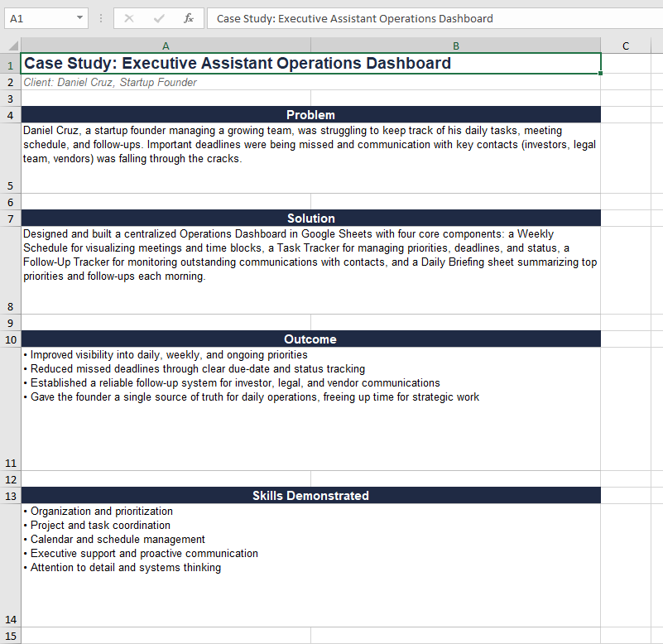Select row 15 header
663x644 pixels.
pos(10,636)
